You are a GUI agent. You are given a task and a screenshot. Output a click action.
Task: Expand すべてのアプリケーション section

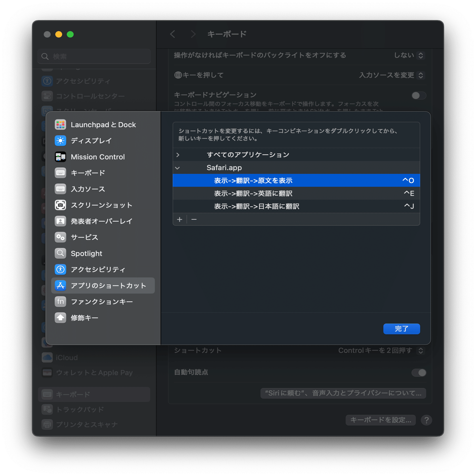(x=178, y=155)
